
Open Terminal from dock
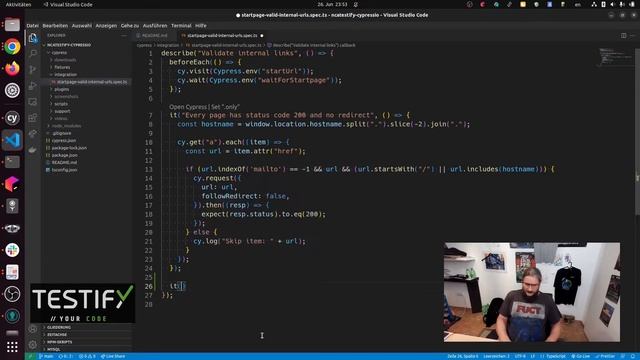(x=12, y=162)
